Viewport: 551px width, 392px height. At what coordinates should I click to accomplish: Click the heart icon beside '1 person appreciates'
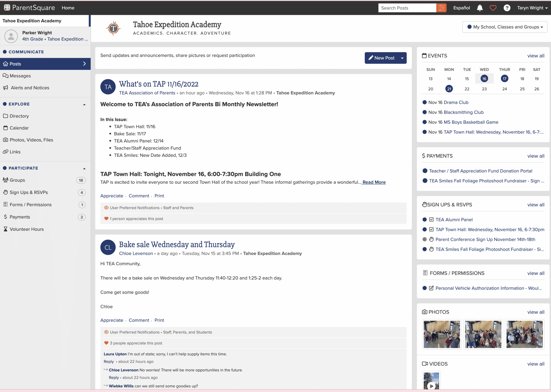tap(106, 218)
